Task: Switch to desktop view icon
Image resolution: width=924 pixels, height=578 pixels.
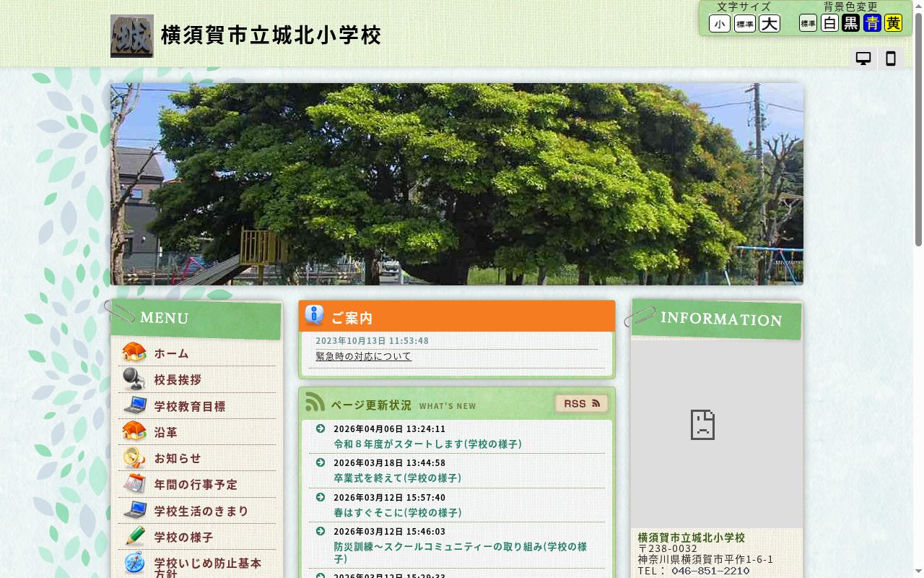Action: pos(863,59)
